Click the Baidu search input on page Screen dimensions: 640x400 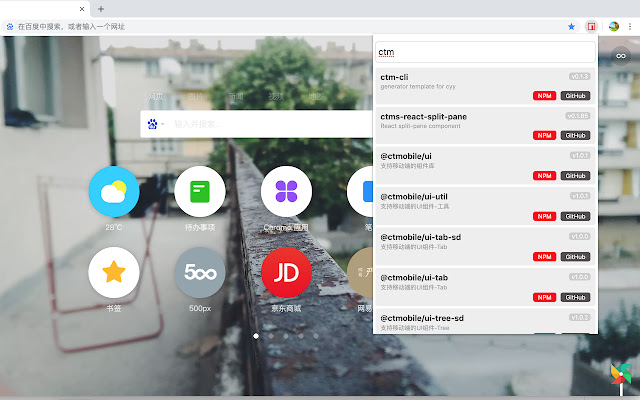pyautogui.click(x=271, y=124)
